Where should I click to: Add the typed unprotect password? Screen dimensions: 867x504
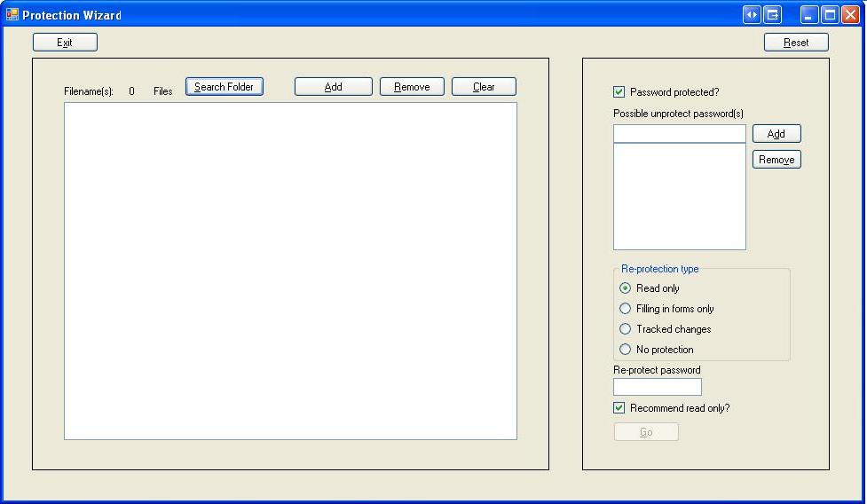tap(776, 134)
